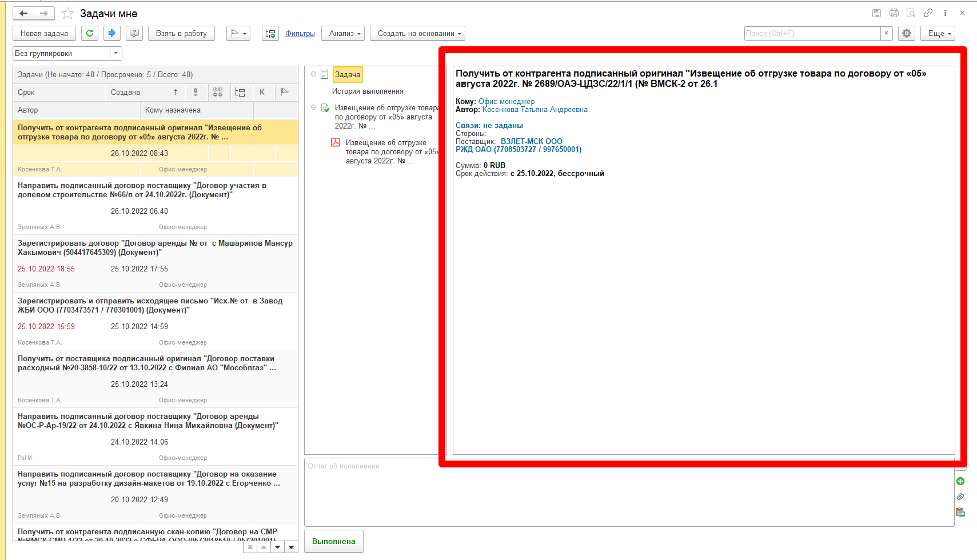
Task: Open the Создать на основании dropdown
Action: coord(417,33)
